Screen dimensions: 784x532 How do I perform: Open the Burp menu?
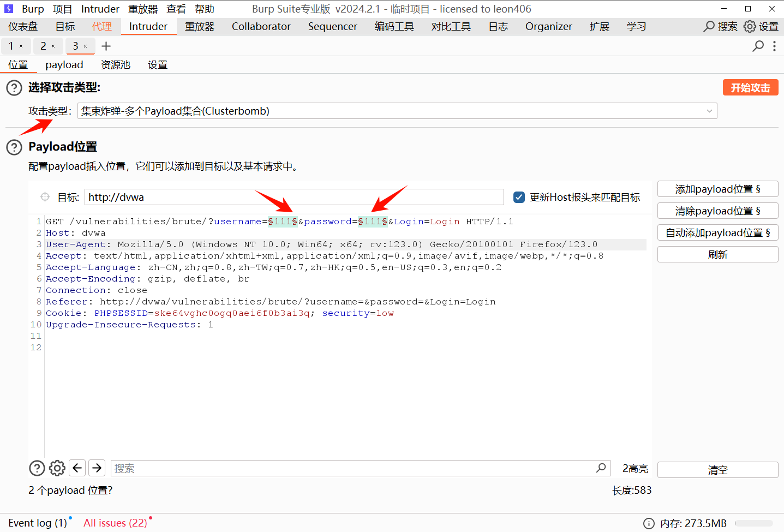(x=33, y=9)
